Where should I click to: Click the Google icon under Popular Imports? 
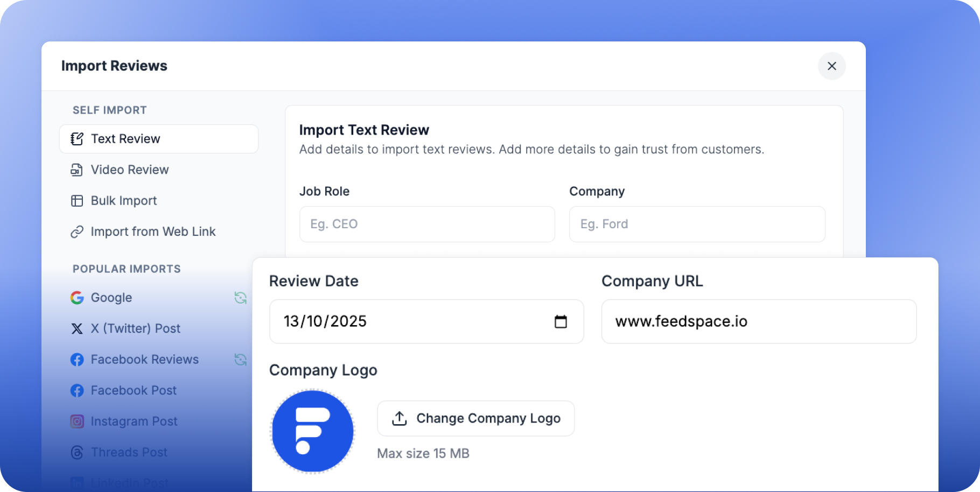point(77,297)
